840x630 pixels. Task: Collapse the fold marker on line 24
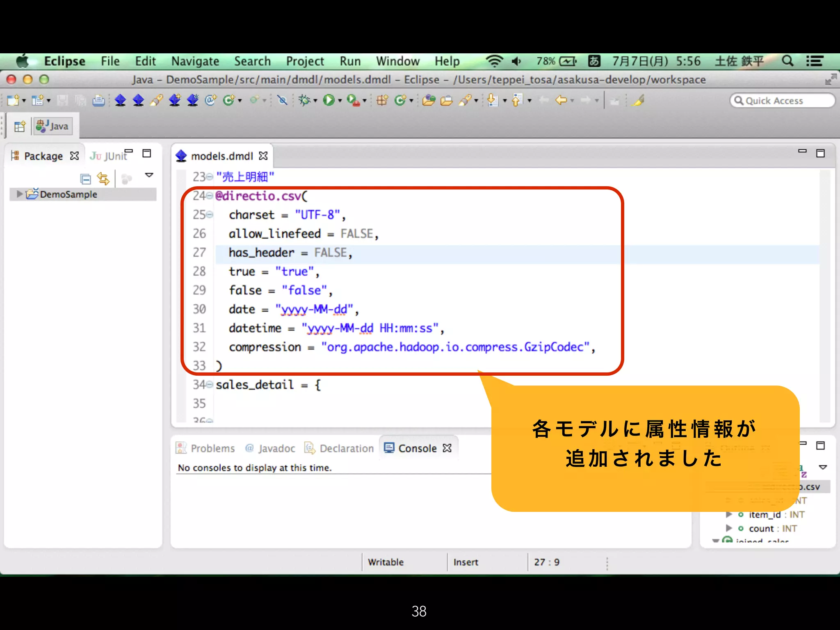click(210, 196)
